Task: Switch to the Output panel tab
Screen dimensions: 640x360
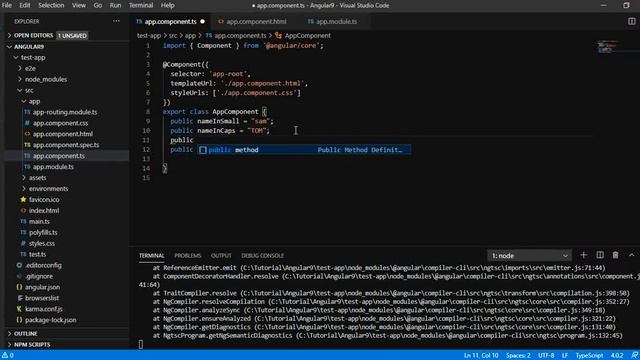Action: pyautogui.click(x=221, y=256)
